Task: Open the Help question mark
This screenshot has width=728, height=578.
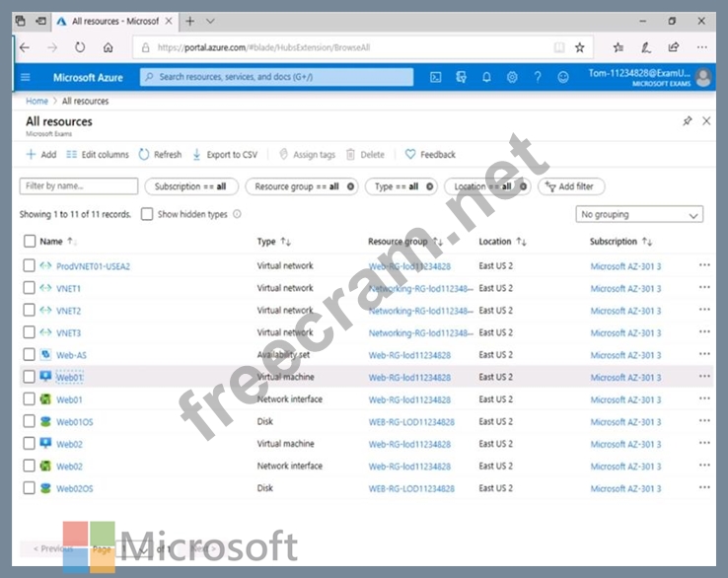Action: pos(538,77)
